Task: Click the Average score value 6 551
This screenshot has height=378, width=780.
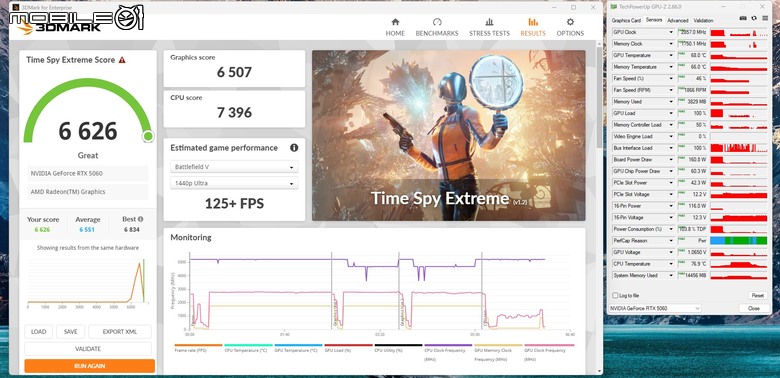Action: pos(87,229)
